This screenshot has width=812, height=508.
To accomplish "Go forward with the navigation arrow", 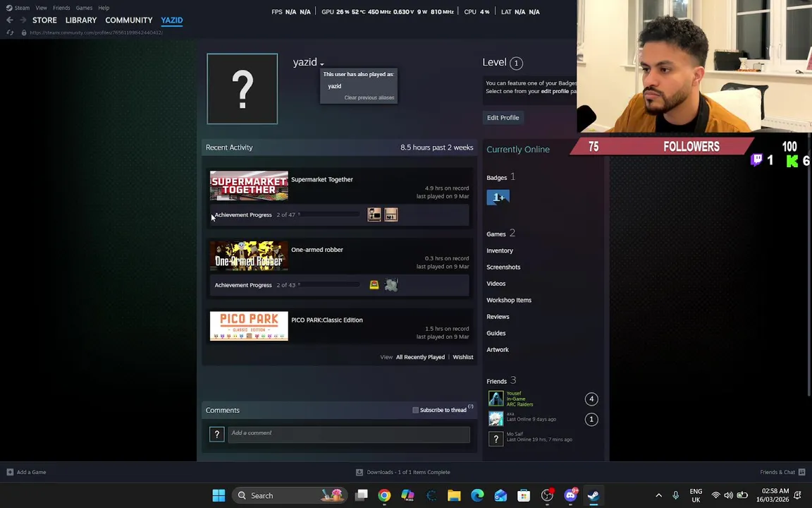I will pyautogui.click(x=23, y=20).
